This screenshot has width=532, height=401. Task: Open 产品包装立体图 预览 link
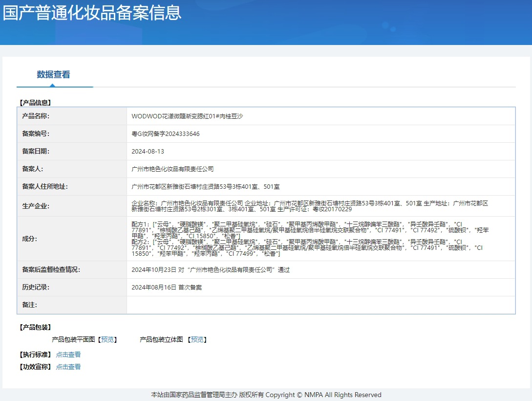coord(197,339)
